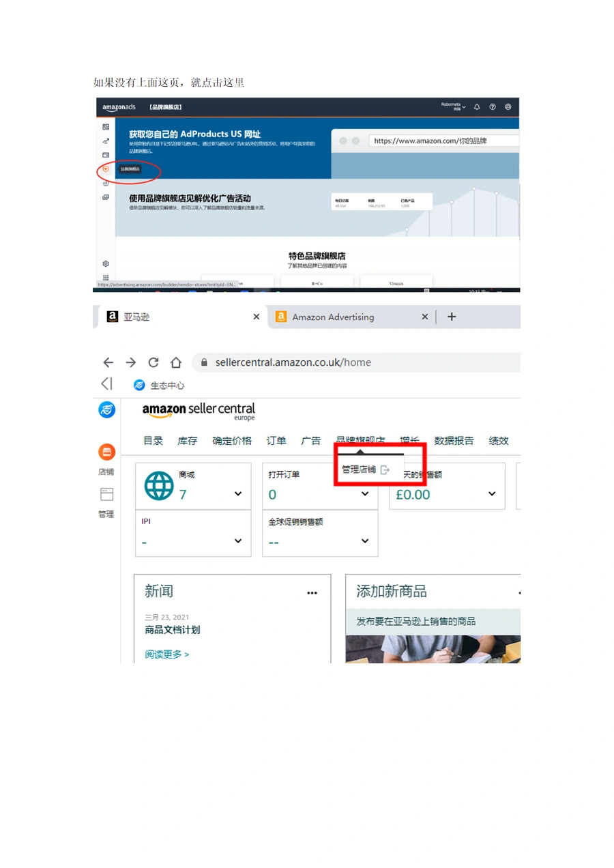Open the trending-arrow icon in the amazonads sidebar
The height and width of the screenshot is (868, 614).
pos(106,141)
